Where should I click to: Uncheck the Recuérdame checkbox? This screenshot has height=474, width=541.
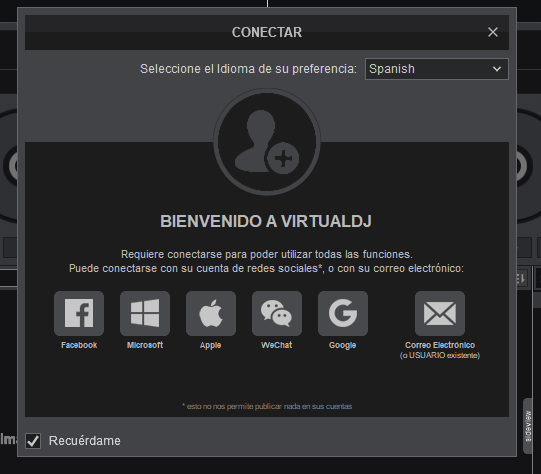[x=33, y=441]
